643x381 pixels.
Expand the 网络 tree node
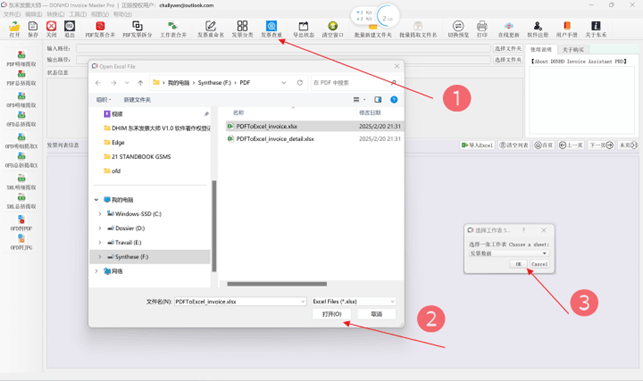pos(96,271)
